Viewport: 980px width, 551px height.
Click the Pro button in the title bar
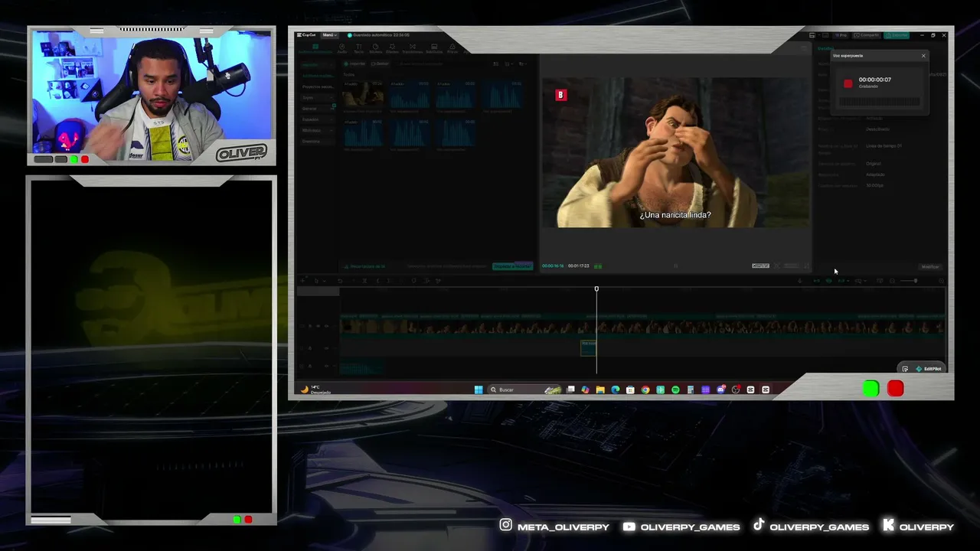(x=841, y=35)
